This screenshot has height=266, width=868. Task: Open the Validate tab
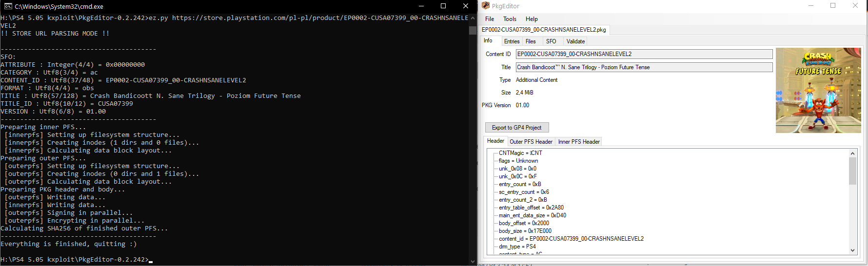[575, 41]
